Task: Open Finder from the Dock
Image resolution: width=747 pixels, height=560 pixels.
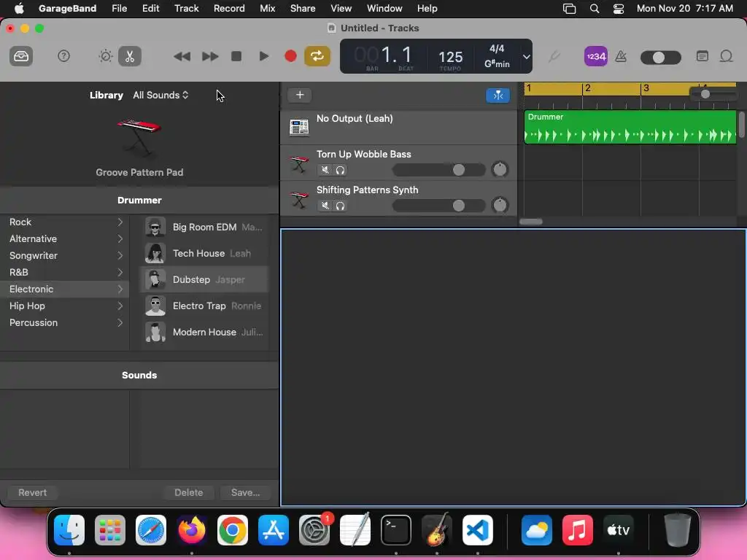Action: pyautogui.click(x=69, y=530)
